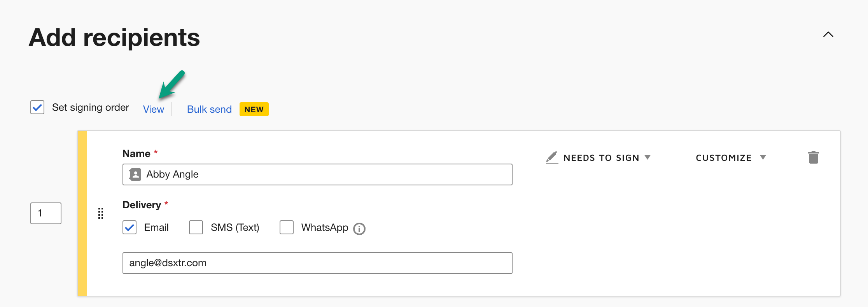The width and height of the screenshot is (868, 307).
Task: Open the Needs to Sign dropdown
Action: [606, 158]
